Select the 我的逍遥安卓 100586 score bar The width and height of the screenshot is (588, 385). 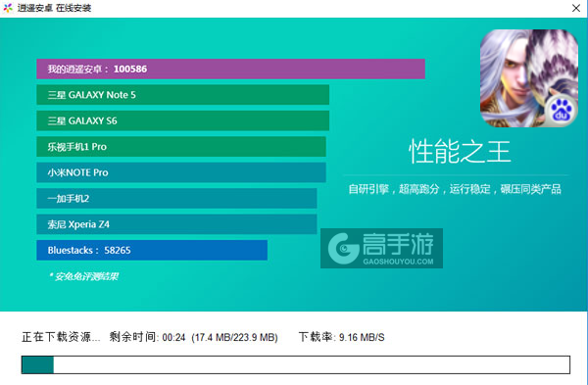pos(230,69)
